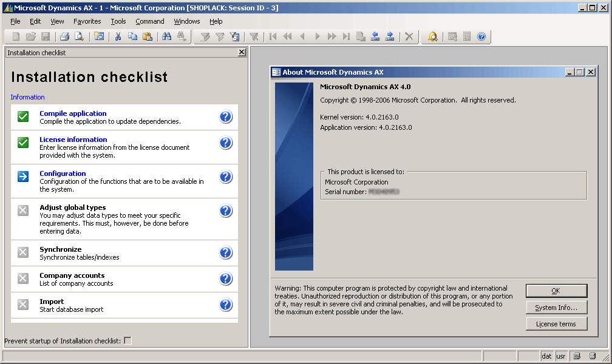
Task: Open Find with the binoculars icon
Action: point(166,36)
